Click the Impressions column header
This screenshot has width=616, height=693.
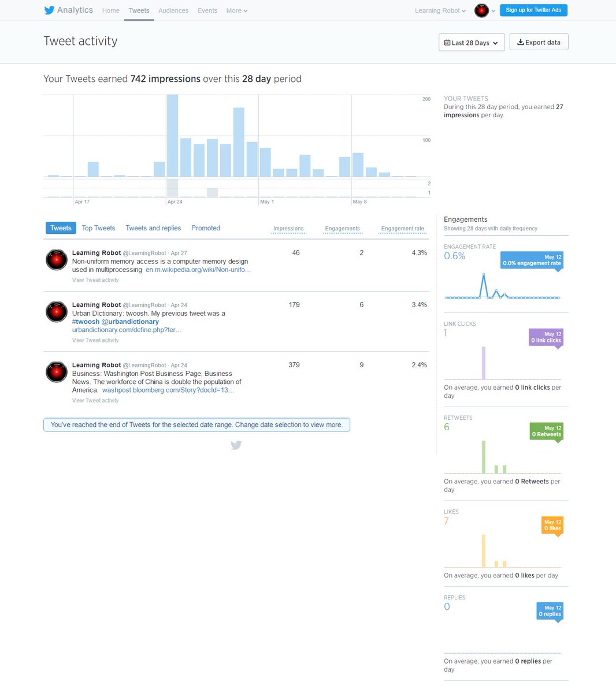click(x=288, y=229)
